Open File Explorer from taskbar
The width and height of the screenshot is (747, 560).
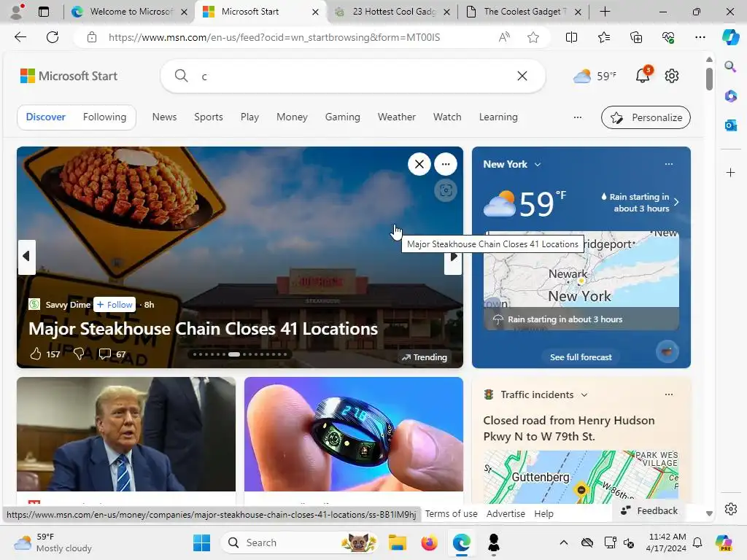tap(398, 542)
